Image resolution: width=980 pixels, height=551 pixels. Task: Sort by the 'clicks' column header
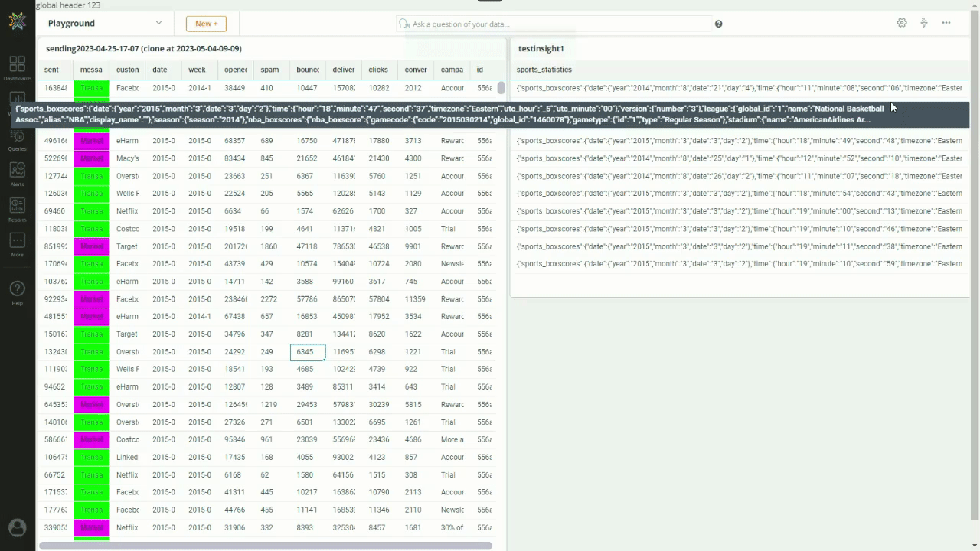pos(378,70)
